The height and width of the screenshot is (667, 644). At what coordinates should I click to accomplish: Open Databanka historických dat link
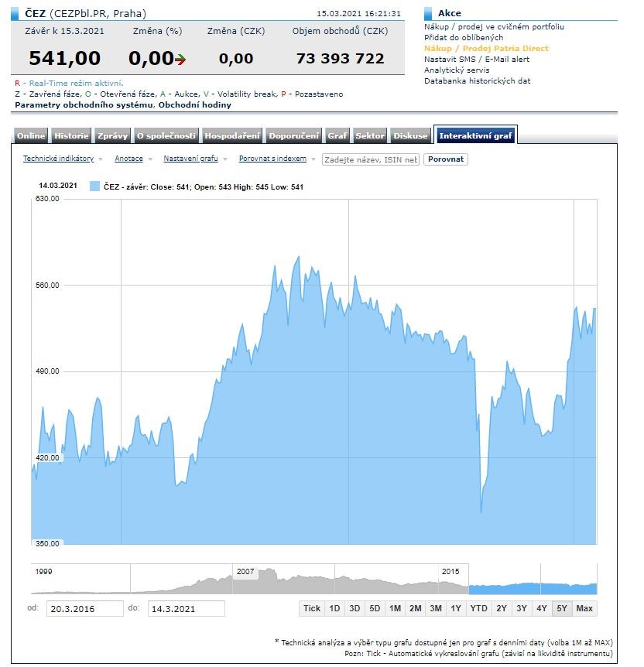(x=477, y=81)
